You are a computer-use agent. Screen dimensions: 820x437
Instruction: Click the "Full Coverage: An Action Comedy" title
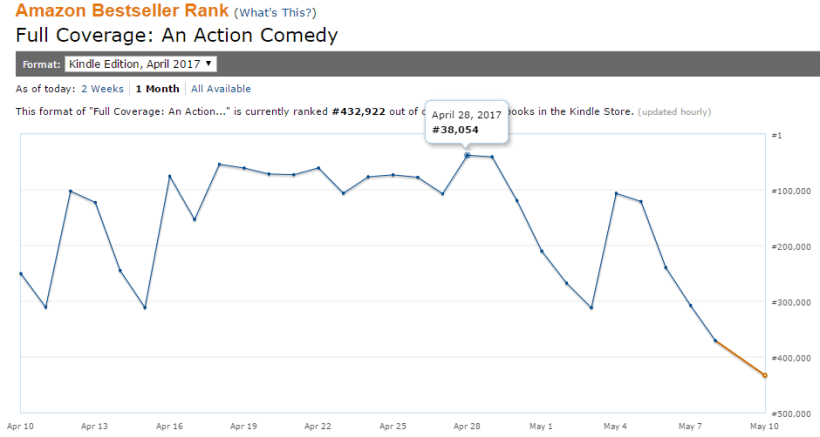click(x=177, y=36)
